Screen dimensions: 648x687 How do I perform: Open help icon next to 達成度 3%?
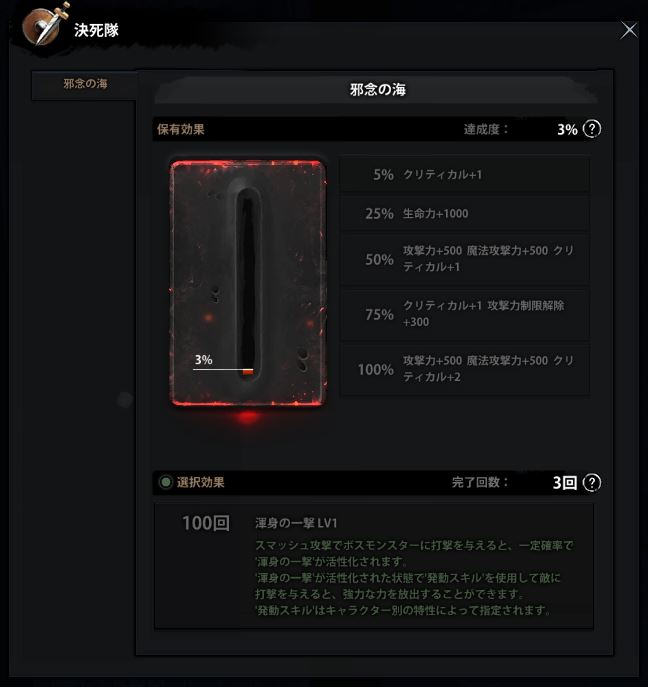[592, 129]
